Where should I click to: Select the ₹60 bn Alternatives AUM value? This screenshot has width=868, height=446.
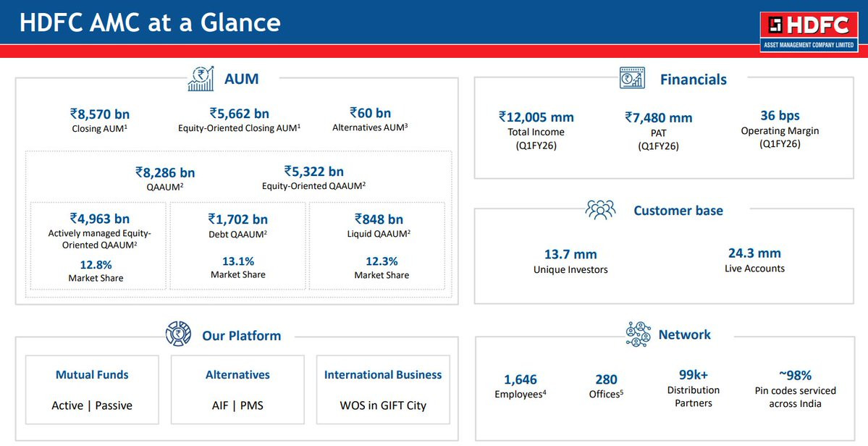tap(371, 113)
